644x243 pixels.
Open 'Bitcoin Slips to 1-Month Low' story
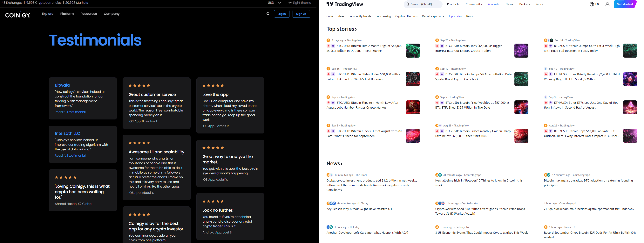click(x=363, y=105)
